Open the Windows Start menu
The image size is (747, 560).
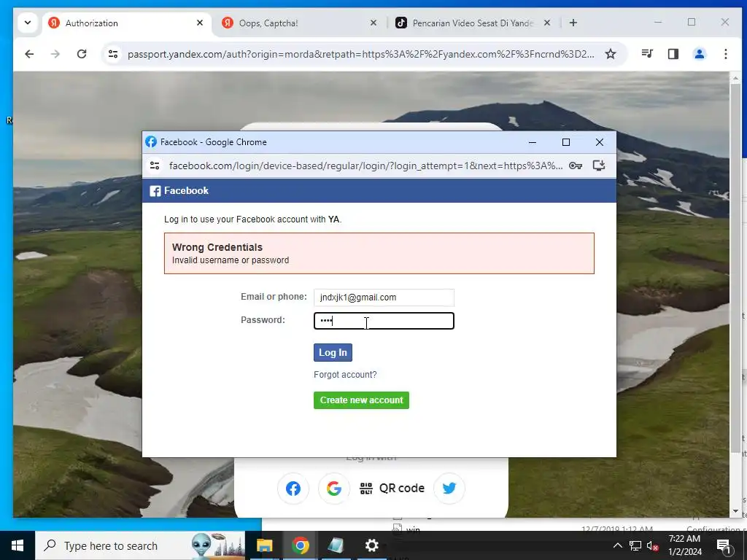click(18, 545)
